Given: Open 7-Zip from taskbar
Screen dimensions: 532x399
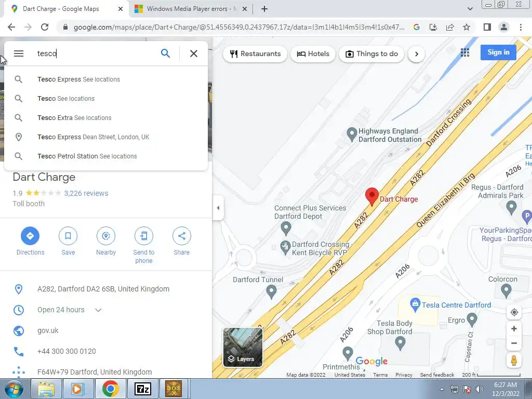Looking at the screenshot, I should pos(143,389).
